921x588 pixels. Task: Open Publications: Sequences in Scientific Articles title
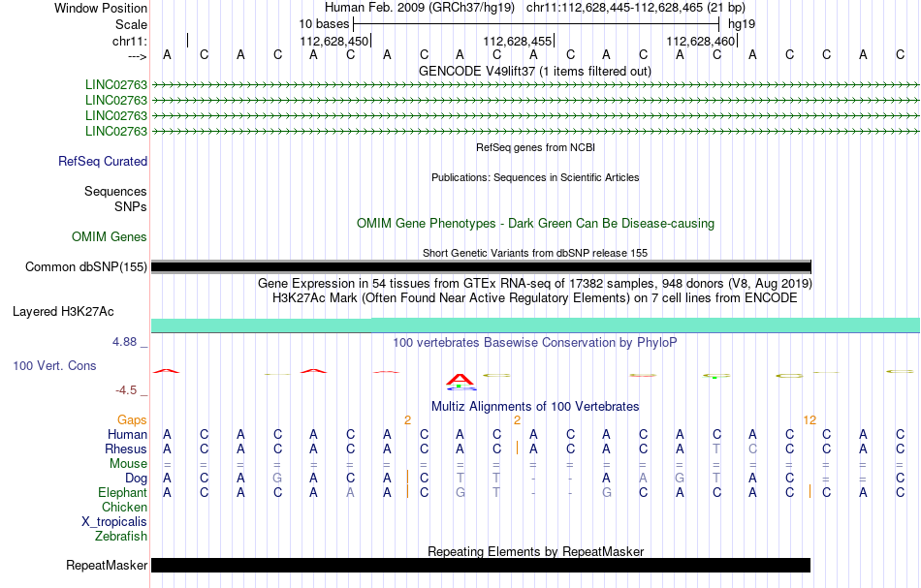[x=535, y=177]
